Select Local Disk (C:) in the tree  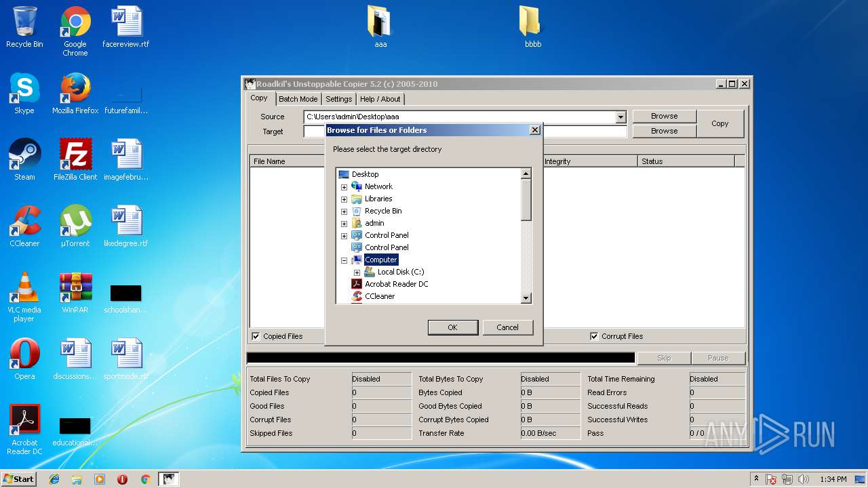point(401,272)
